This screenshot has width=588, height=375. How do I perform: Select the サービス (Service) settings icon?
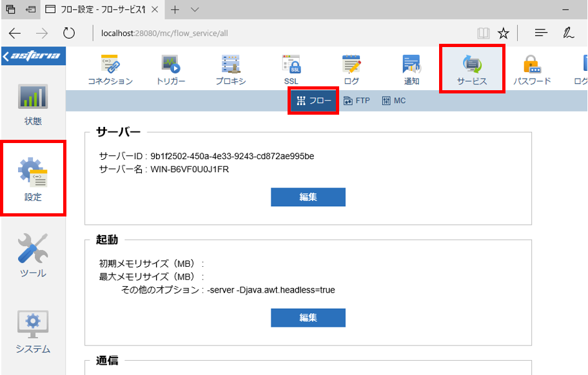(472, 69)
